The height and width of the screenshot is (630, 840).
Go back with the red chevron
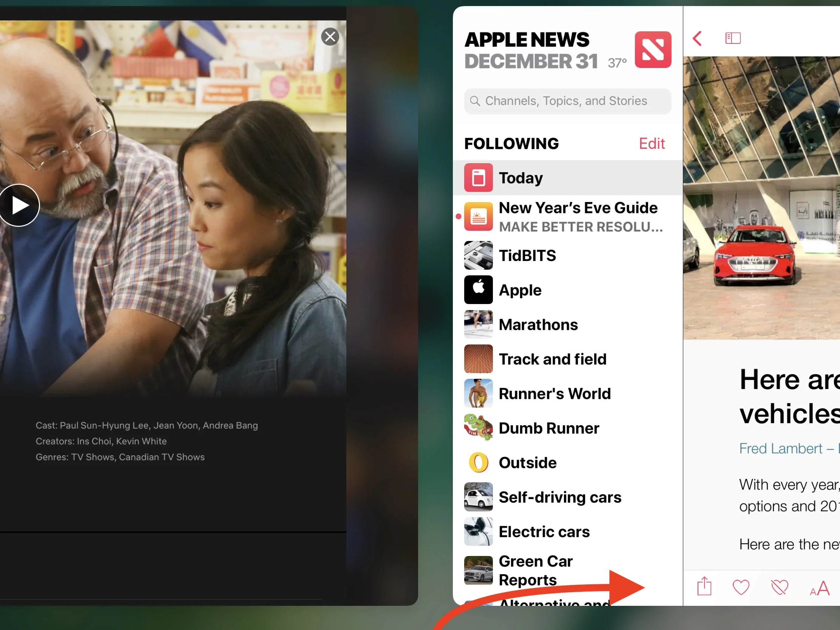point(697,39)
